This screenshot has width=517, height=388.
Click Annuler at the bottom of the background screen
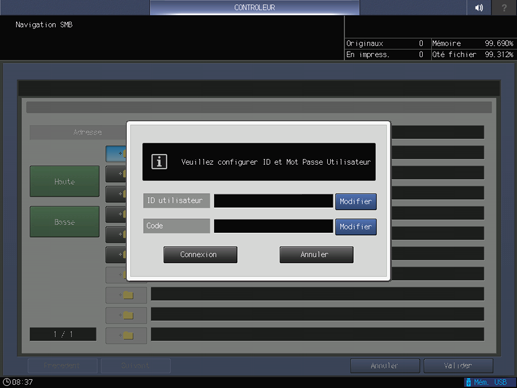(385, 366)
